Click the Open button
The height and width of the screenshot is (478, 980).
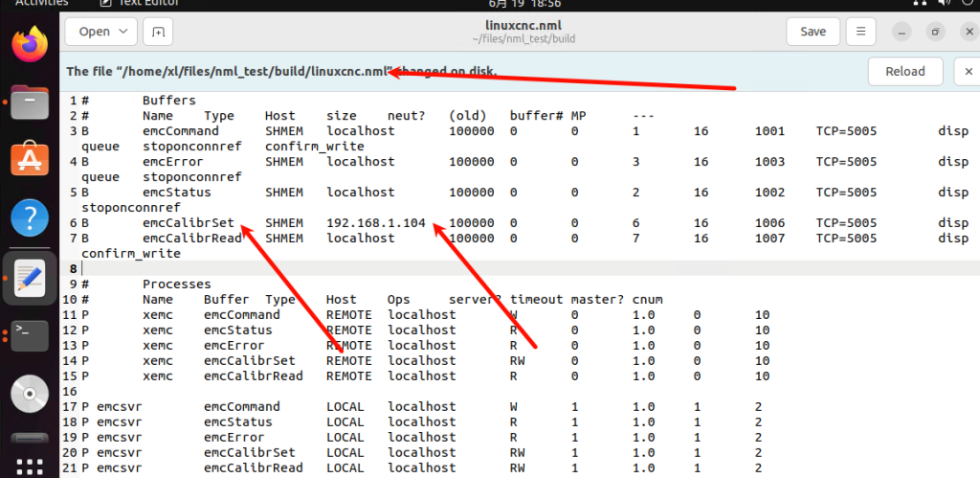tap(95, 32)
